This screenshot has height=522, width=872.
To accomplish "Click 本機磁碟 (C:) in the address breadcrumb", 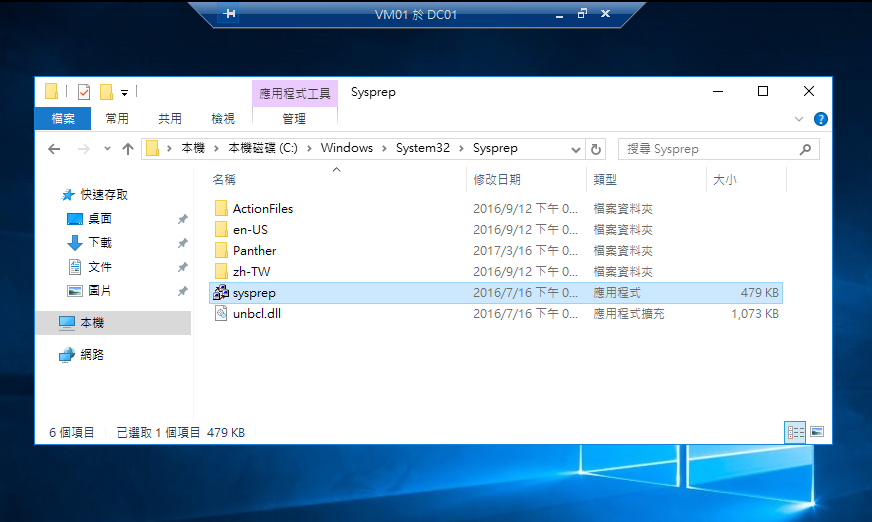I will click(263, 148).
